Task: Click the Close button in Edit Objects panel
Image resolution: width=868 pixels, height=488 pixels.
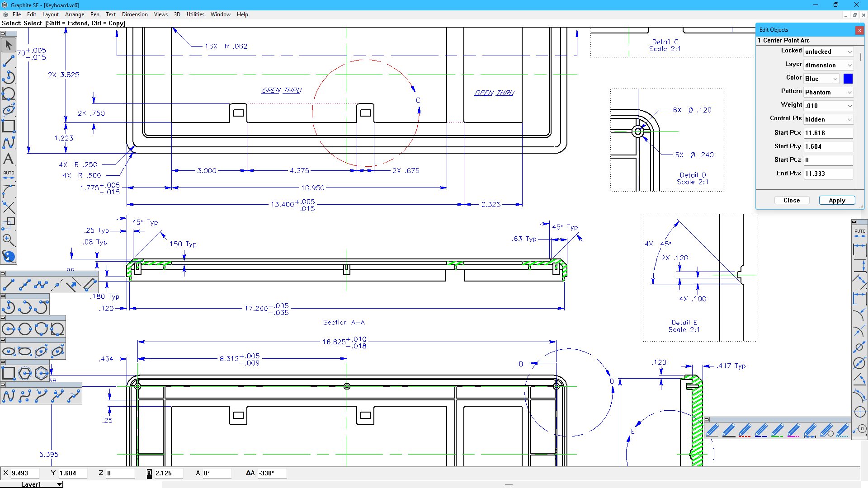Action: point(791,200)
